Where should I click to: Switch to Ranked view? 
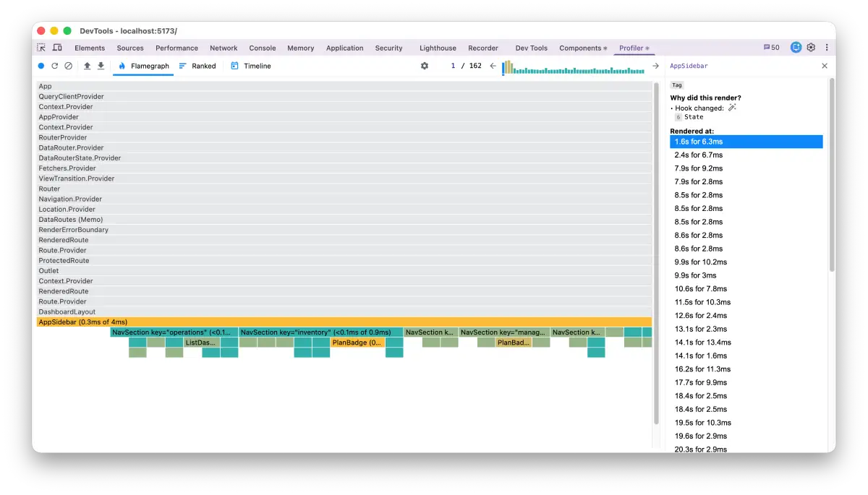click(x=197, y=66)
